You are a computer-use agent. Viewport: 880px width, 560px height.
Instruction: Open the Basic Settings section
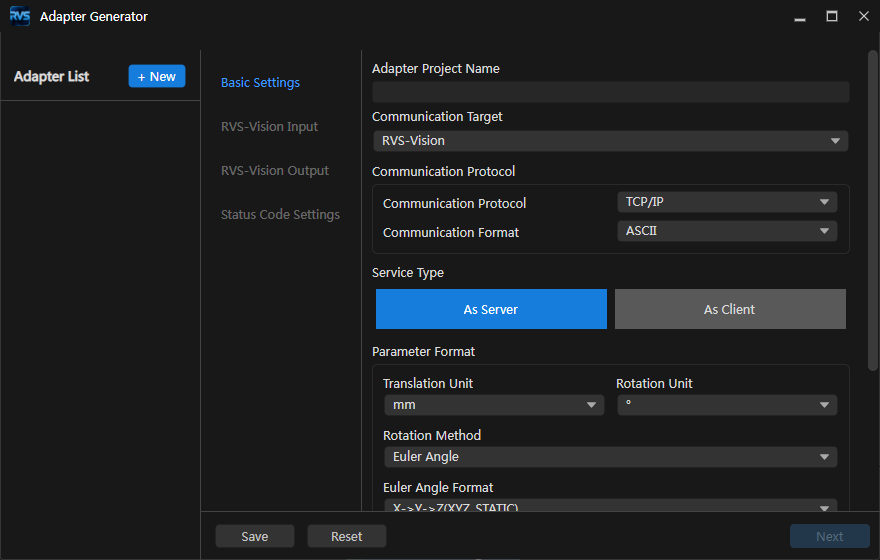coord(260,82)
